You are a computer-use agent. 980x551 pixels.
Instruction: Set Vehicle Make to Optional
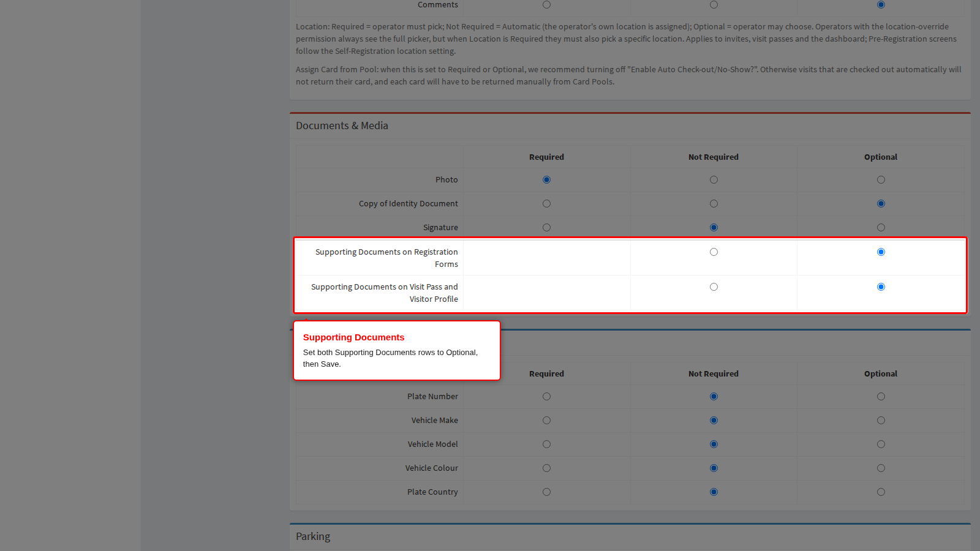[881, 421]
